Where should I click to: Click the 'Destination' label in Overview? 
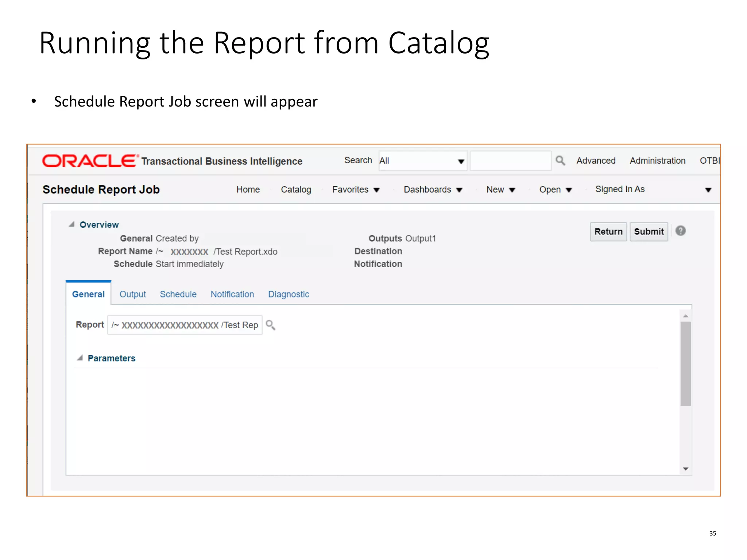[x=378, y=251]
